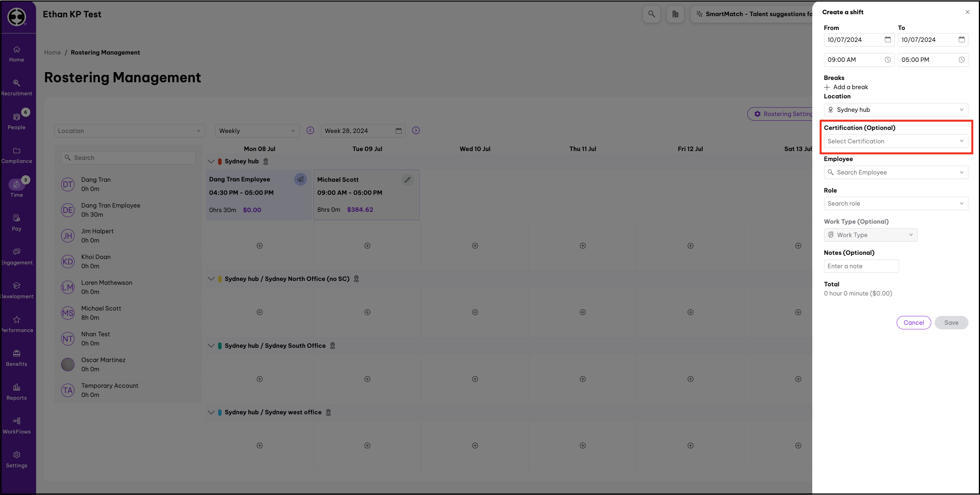Open the Weekly view dropdown
This screenshot has width=980, height=495.
click(257, 131)
